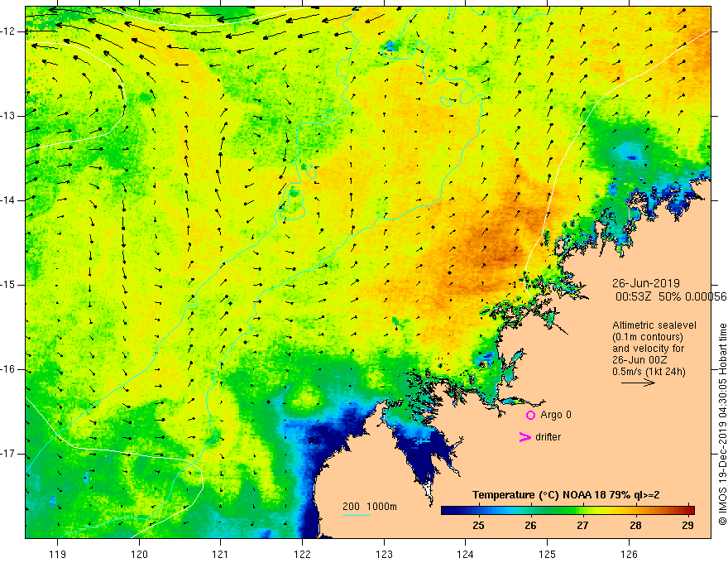728x563 pixels.
Task: Click the '26-Jun-2019' date text
Action: coord(646,283)
